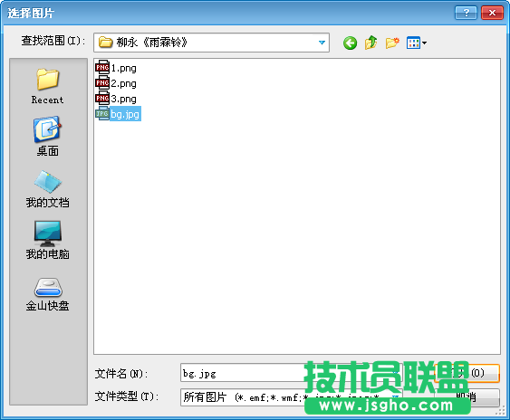
Task: Click the 文件名 input field
Action: pos(291,373)
